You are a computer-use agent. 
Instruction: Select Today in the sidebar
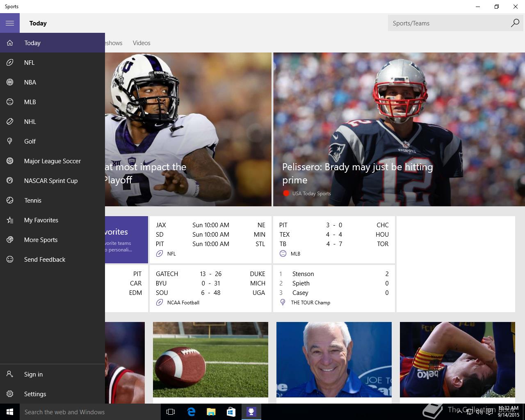pos(52,43)
